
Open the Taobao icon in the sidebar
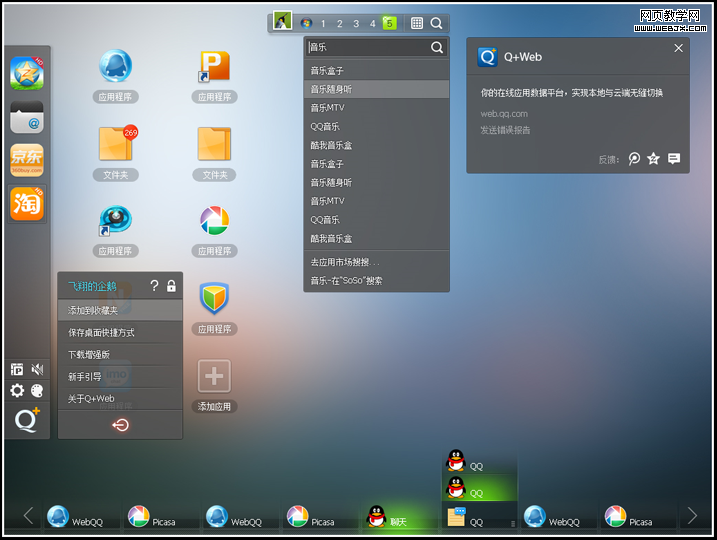[27, 203]
